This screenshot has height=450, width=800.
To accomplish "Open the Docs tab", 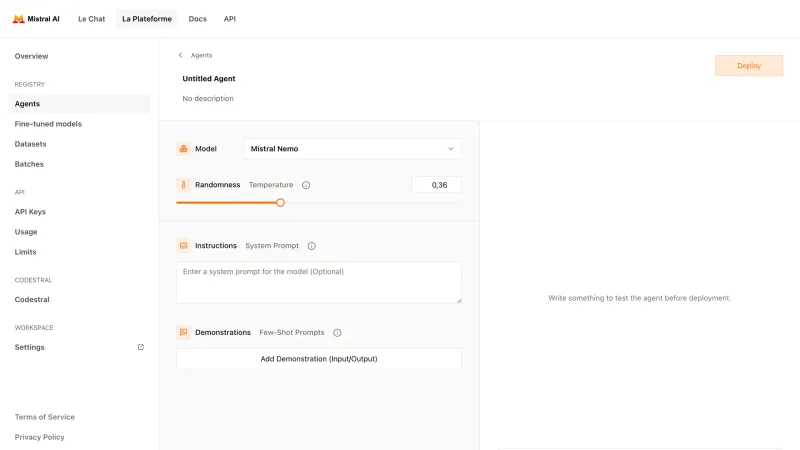I will coord(197,19).
